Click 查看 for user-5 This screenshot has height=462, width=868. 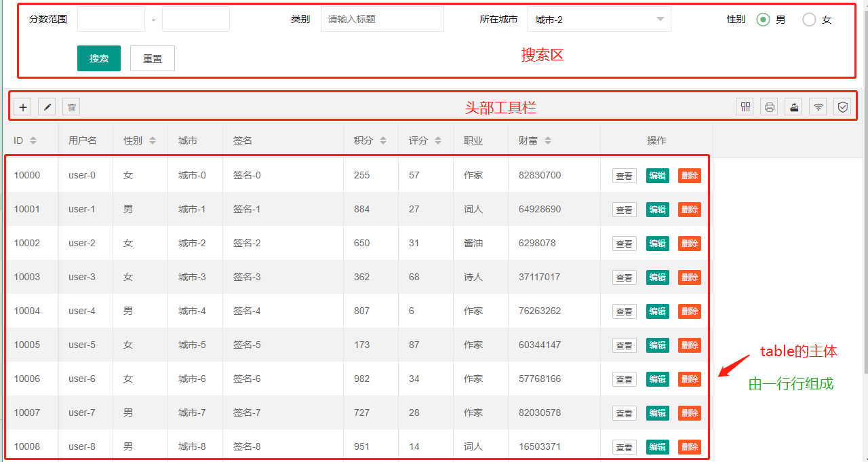pyautogui.click(x=625, y=345)
